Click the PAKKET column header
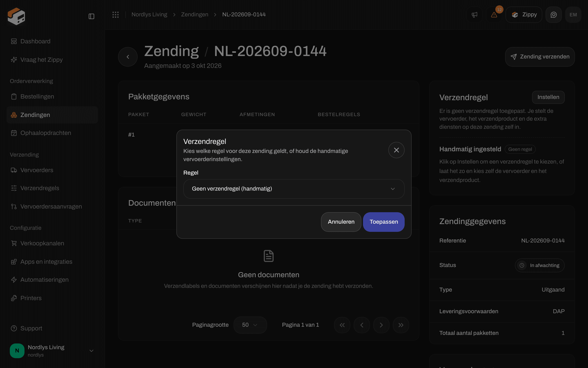 tap(139, 114)
